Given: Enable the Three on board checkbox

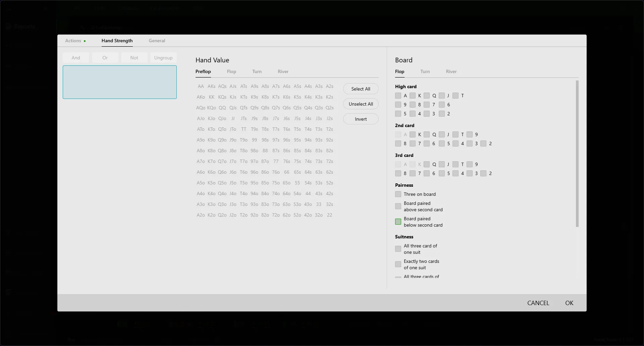Looking at the screenshot, I should coord(398,194).
